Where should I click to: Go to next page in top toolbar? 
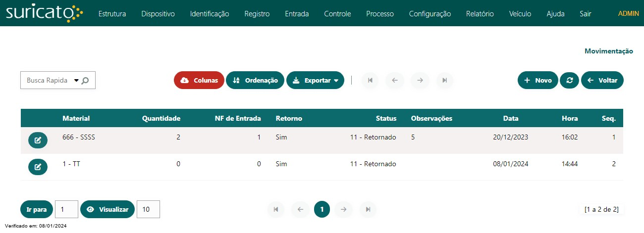point(420,80)
